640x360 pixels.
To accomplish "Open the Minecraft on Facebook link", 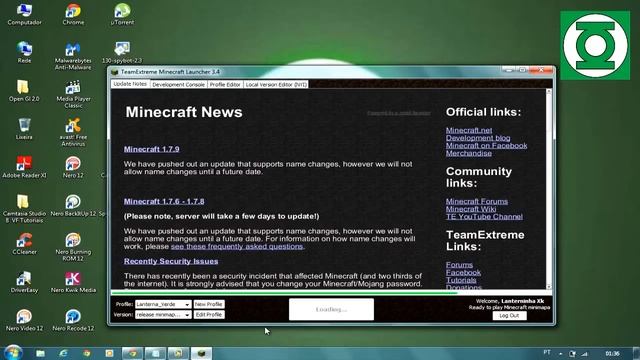I will (487, 146).
